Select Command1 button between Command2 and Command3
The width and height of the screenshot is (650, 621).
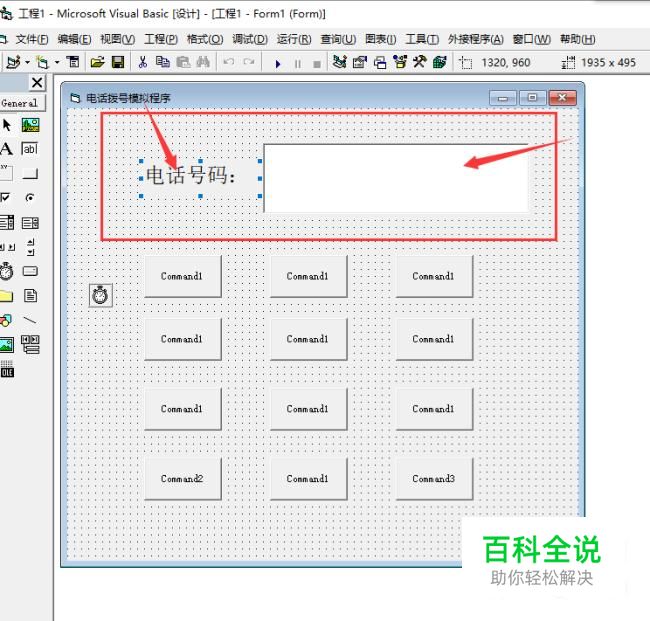click(308, 479)
